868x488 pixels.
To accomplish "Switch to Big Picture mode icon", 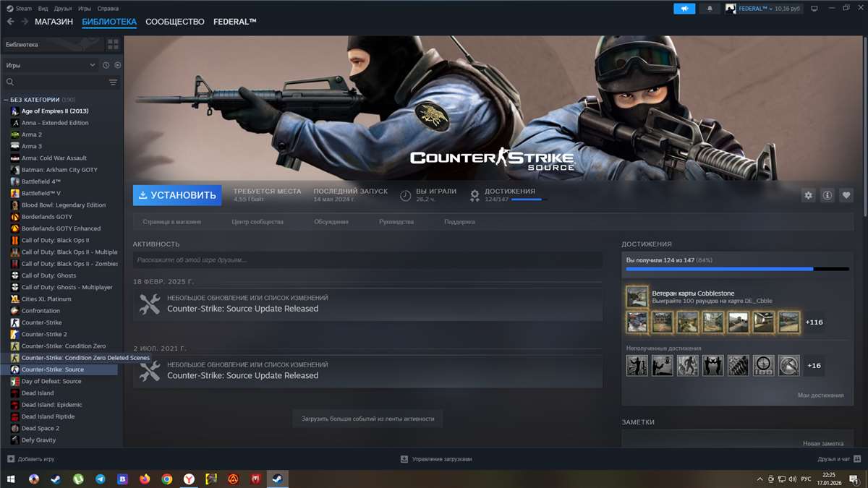I will (x=814, y=9).
